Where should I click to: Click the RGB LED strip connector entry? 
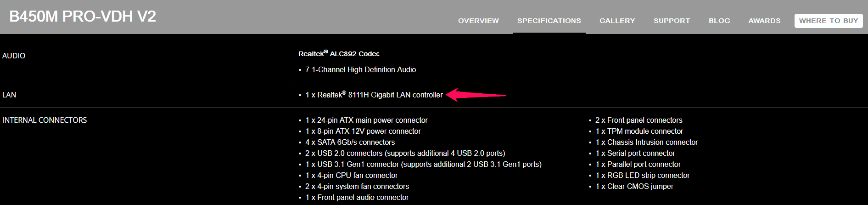point(642,175)
